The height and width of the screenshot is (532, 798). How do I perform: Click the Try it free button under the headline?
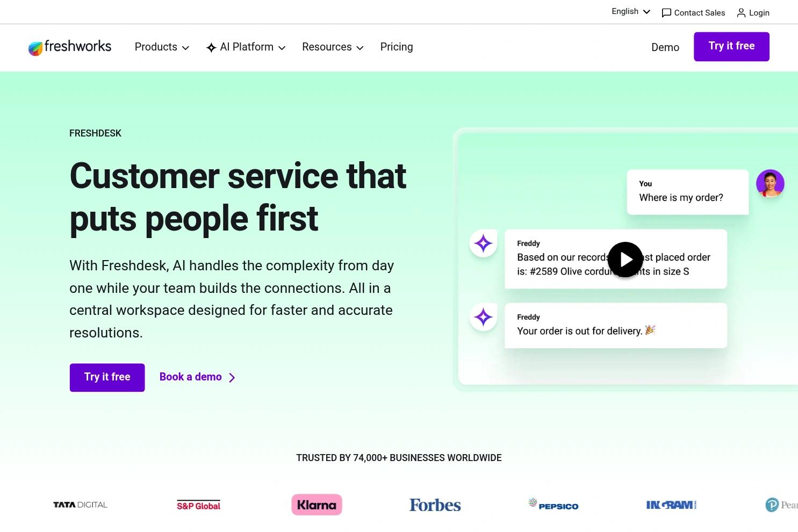tap(107, 377)
